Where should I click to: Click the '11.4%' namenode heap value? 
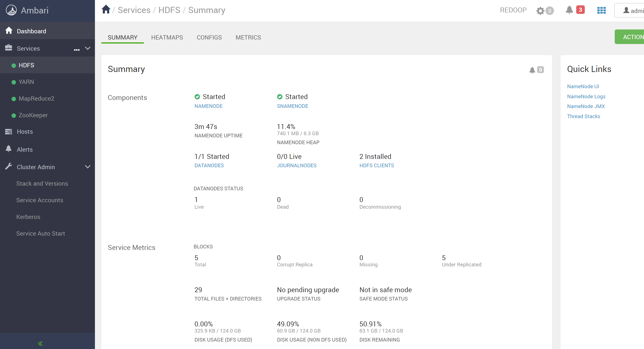pyautogui.click(x=286, y=127)
